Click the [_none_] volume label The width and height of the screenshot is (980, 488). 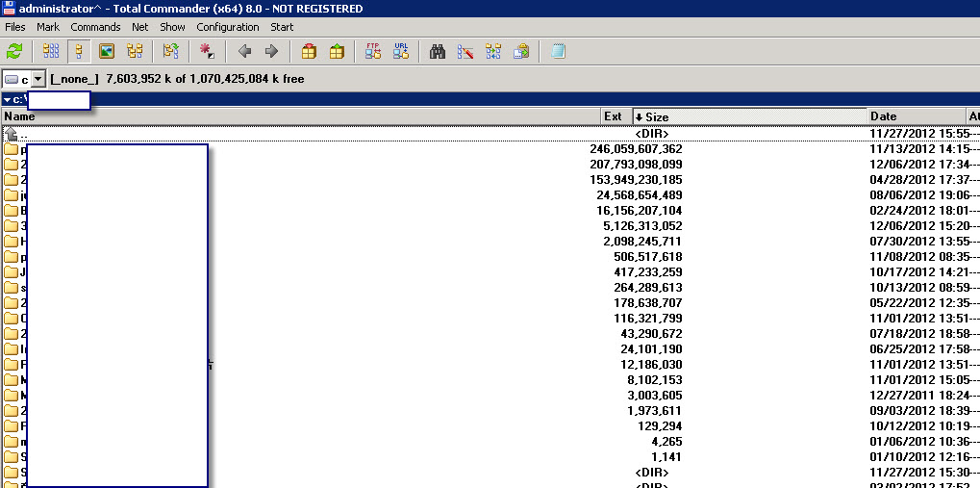click(x=75, y=79)
